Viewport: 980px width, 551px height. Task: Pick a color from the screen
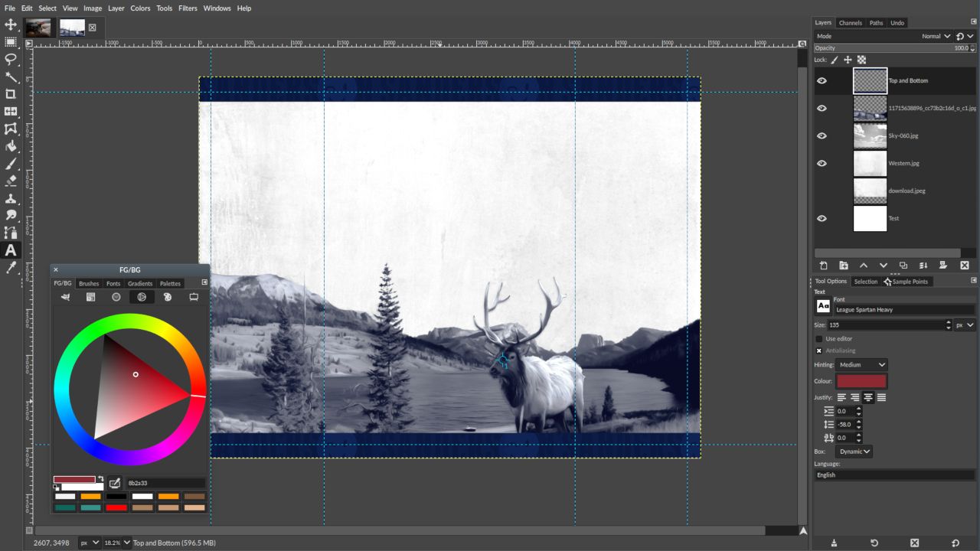tap(115, 483)
